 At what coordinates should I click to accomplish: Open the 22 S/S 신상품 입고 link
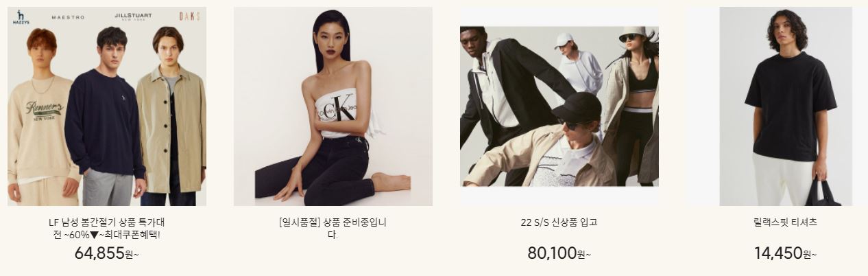click(x=559, y=222)
